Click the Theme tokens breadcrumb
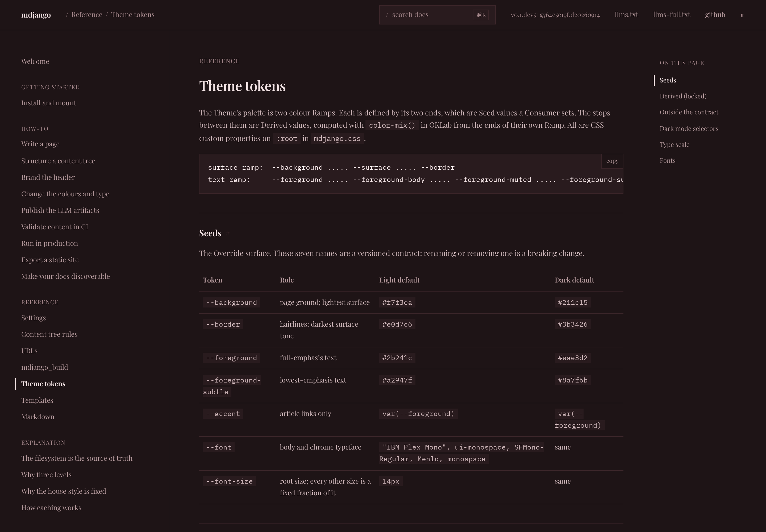The height and width of the screenshot is (532, 766). coord(133,15)
